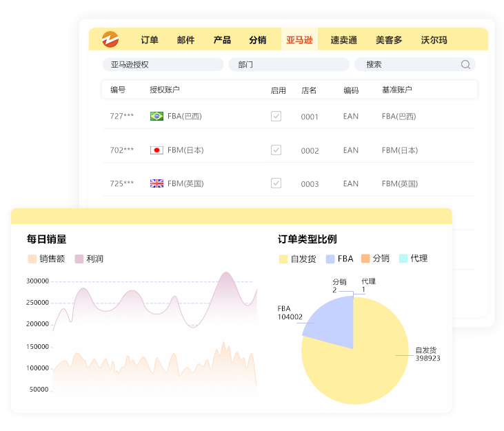
Task: Click the 搜索 input field
Action: pyautogui.click(x=407, y=65)
